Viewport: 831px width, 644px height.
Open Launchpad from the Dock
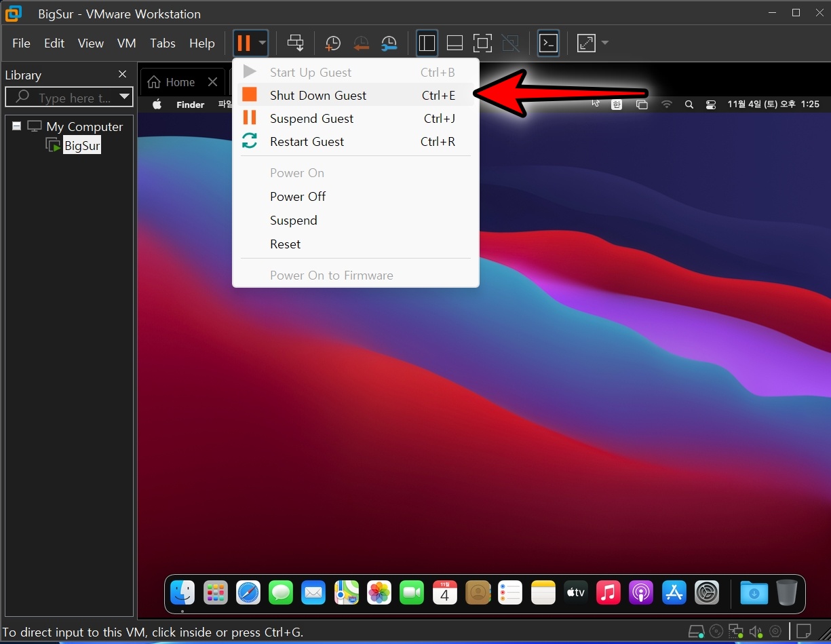tap(216, 593)
